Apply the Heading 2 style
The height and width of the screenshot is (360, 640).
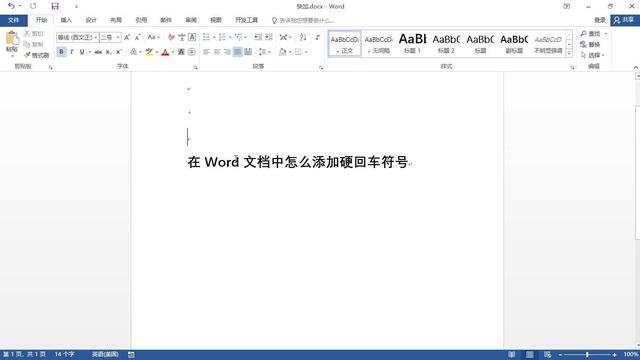click(446, 43)
